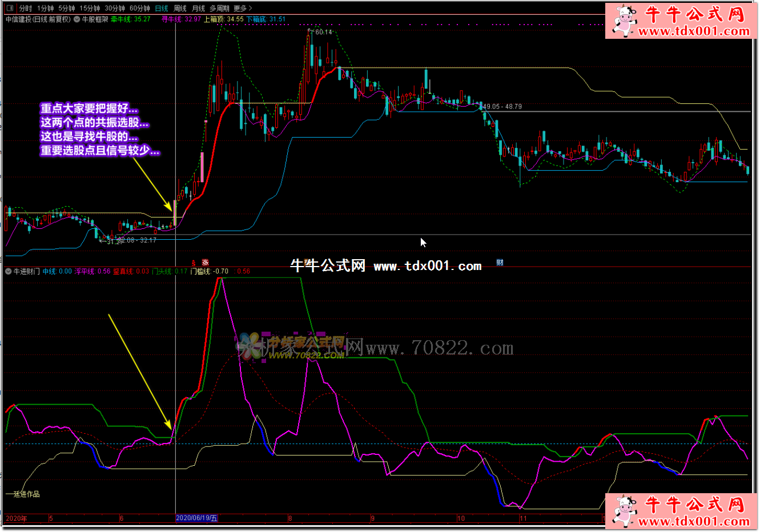Image resolution: width=760 pixels, height=532 pixels.
Task: Click the red 张 event marker icon
Action: click(x=205, y=263)
